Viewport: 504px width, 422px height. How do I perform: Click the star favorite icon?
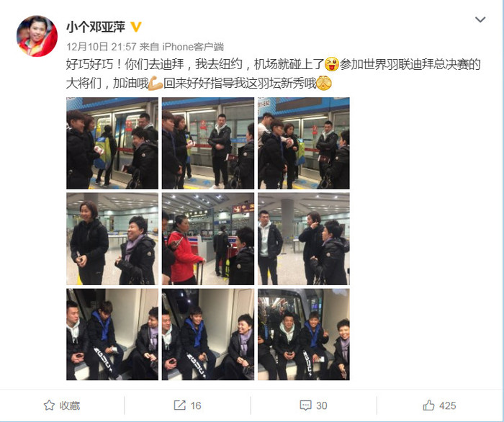49,405
